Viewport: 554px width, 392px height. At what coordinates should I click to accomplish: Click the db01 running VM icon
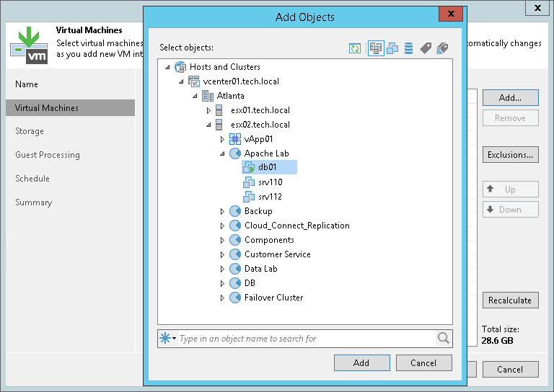(x=249, y=167)
